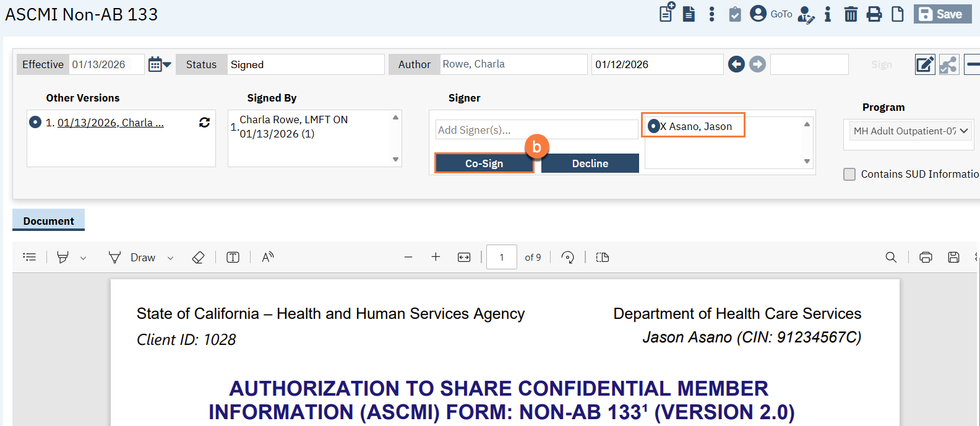
Task: Open the Effective date calendar dropdown
Action: pyautogui.click(x=160, y=64)
